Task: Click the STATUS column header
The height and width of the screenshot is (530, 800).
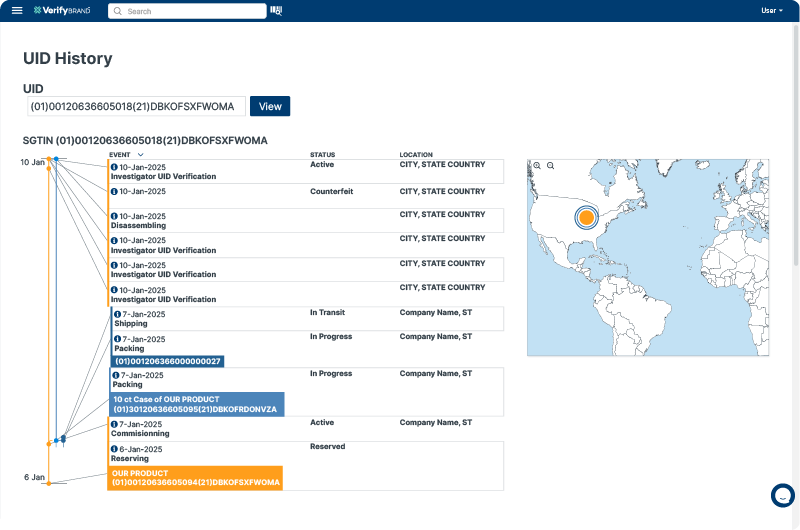Action: click(322, 155)
